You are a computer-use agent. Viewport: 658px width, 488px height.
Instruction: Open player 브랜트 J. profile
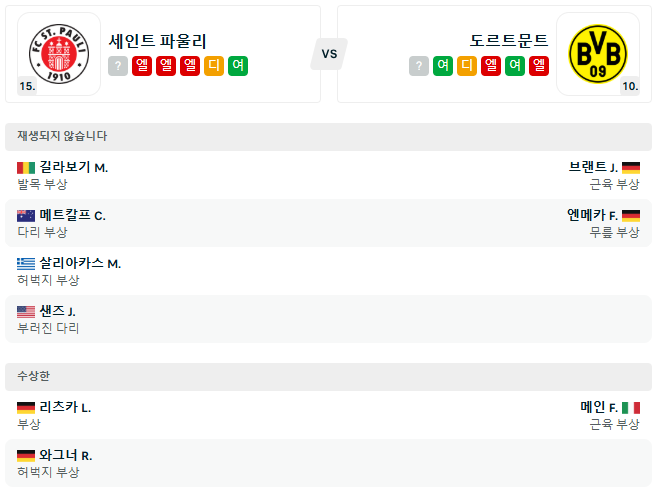tap(593, 167)
